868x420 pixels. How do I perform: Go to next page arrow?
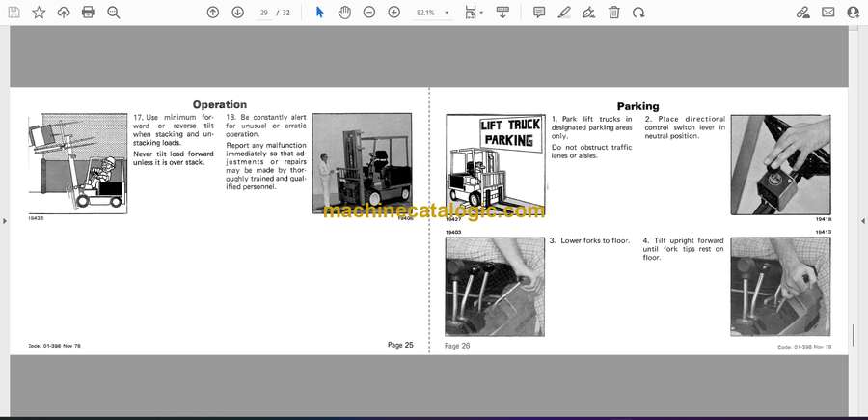237,13
